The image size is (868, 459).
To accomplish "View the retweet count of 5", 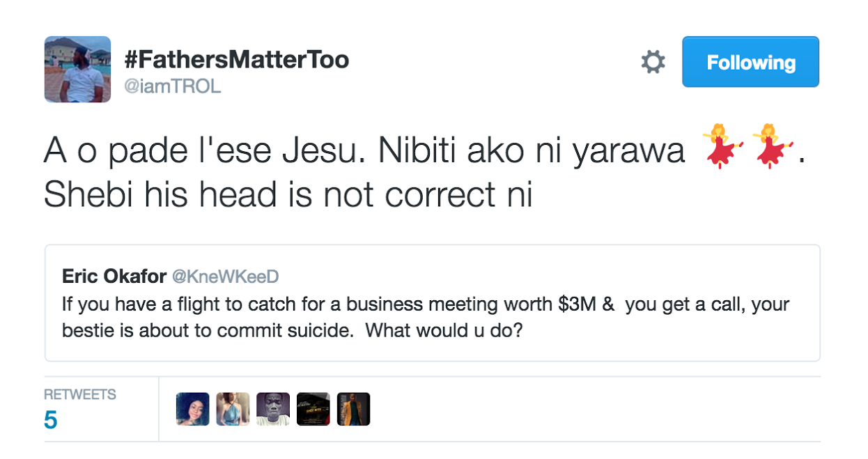I will (x=51, y=420).
